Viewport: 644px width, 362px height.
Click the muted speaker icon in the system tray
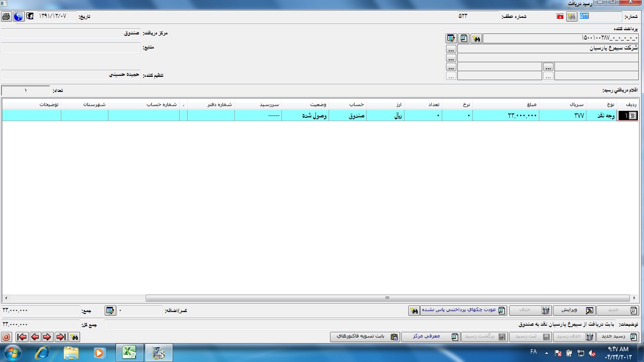[592, 353]
